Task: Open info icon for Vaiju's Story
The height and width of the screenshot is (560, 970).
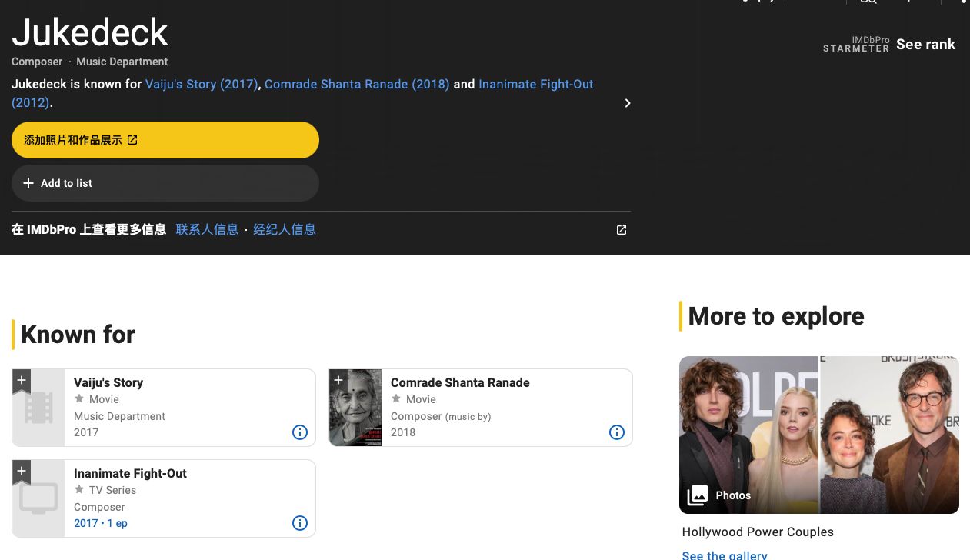Action: click(300, 432)
